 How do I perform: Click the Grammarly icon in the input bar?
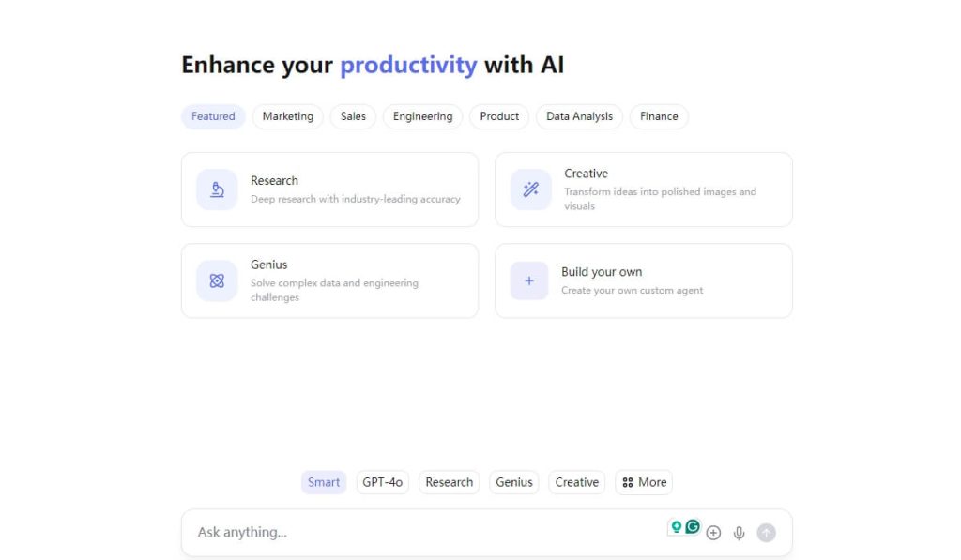point(692,528)
